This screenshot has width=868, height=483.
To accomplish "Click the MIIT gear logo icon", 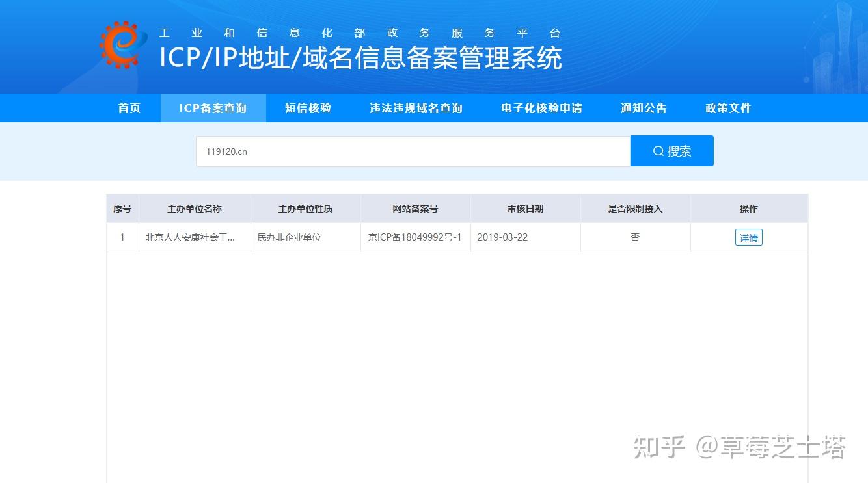I will point(124,45).
